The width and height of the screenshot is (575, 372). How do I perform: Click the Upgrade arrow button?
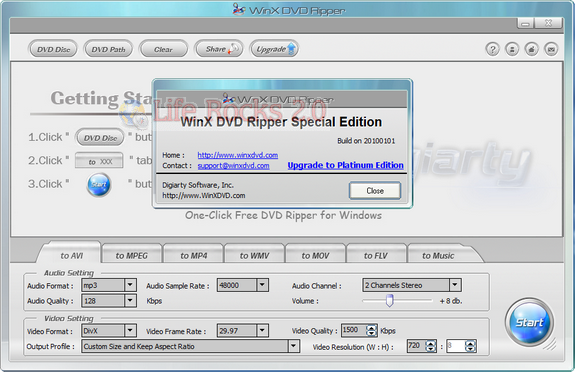[274, 49]
